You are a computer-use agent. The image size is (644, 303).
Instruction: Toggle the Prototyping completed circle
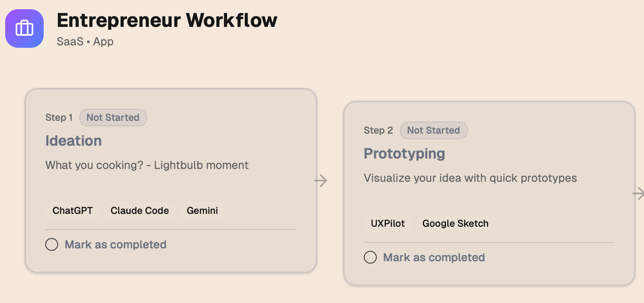tap(370, 257)
